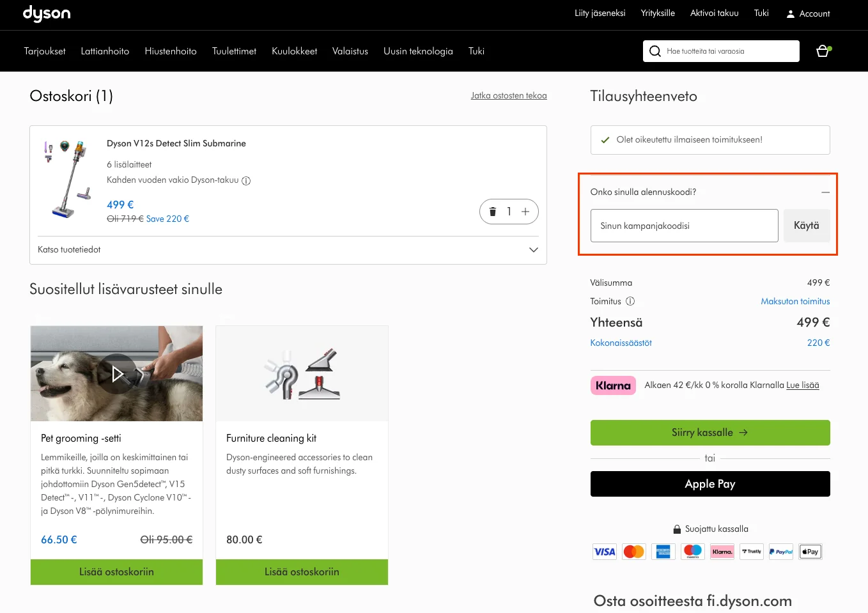Click the Trustly payment icon
The width and height of the screenshot is (868, 613).
[x=752, y=552]
